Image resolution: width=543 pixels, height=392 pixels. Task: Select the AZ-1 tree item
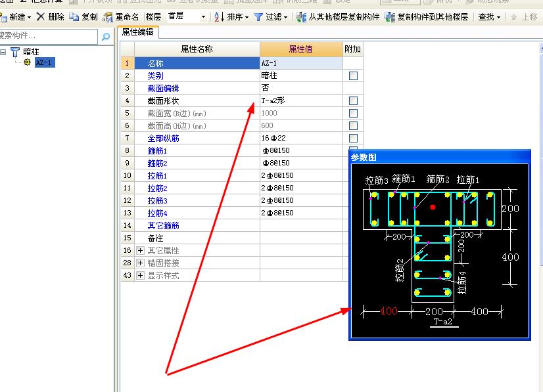coord(45,62)
